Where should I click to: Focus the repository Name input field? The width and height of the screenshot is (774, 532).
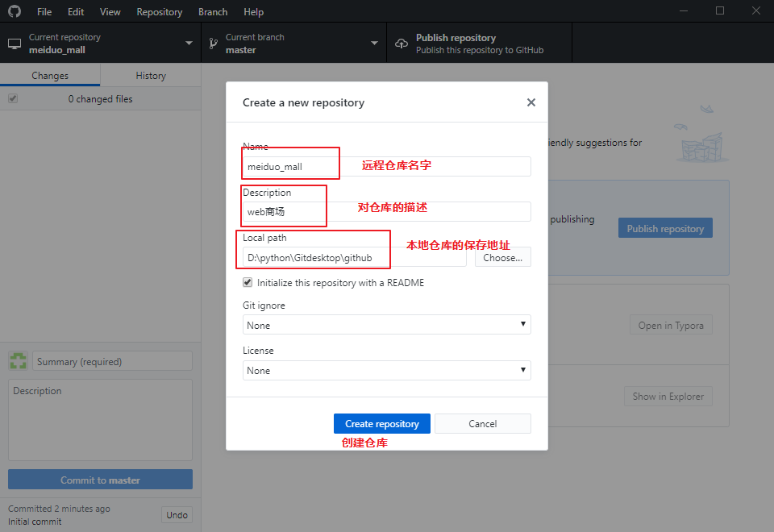[386, 166]
